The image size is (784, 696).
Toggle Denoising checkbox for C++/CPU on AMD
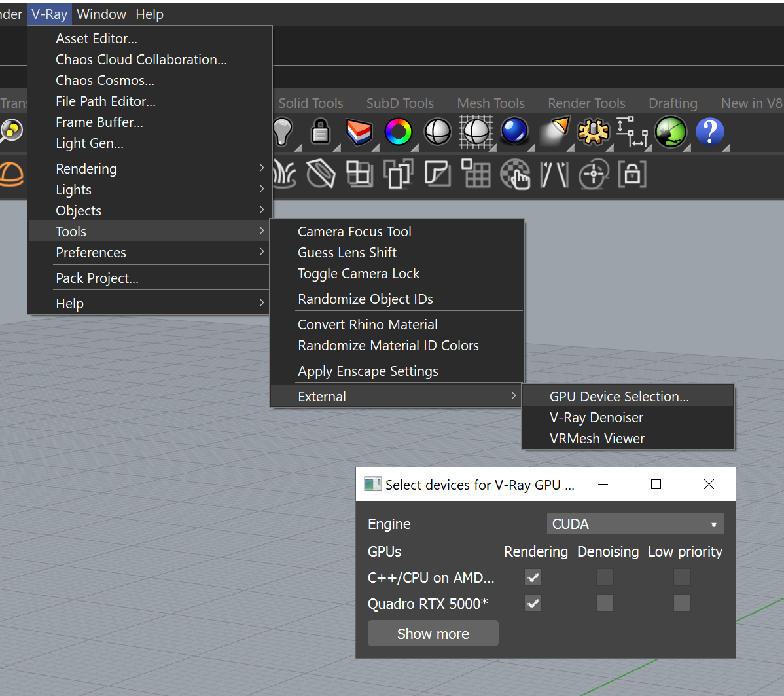coord(605,577)
